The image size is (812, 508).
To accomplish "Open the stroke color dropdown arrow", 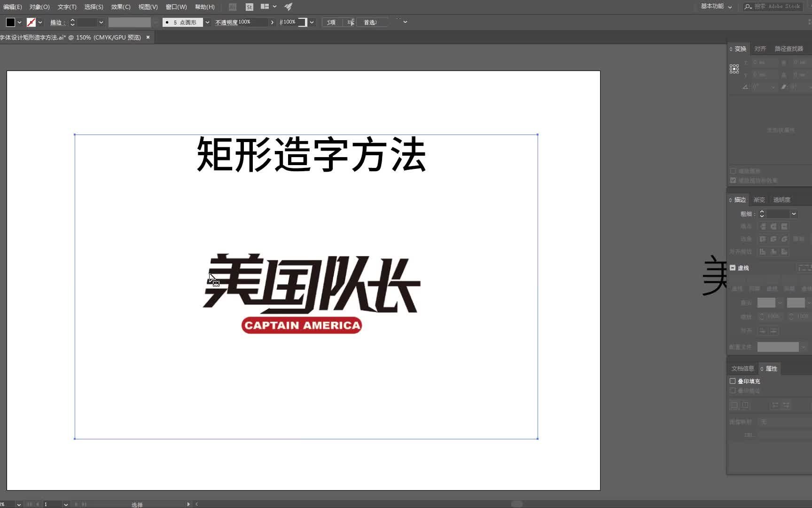I will [40, 22].
